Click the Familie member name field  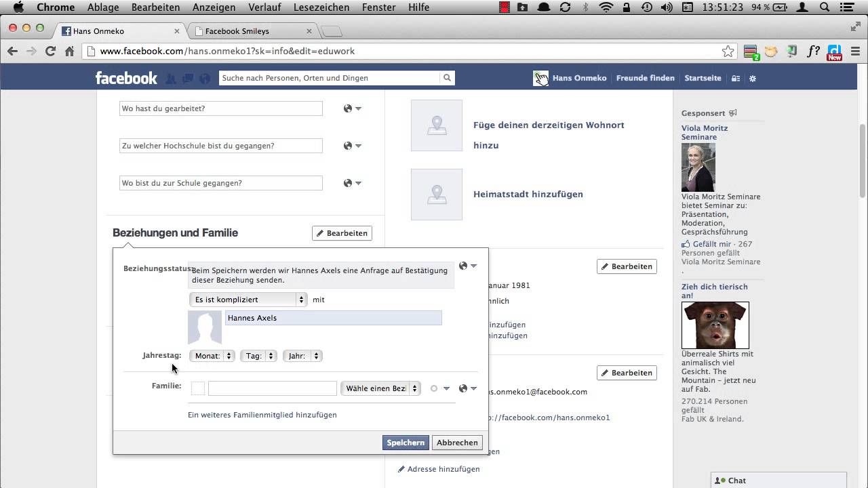[x=272, y=388]
